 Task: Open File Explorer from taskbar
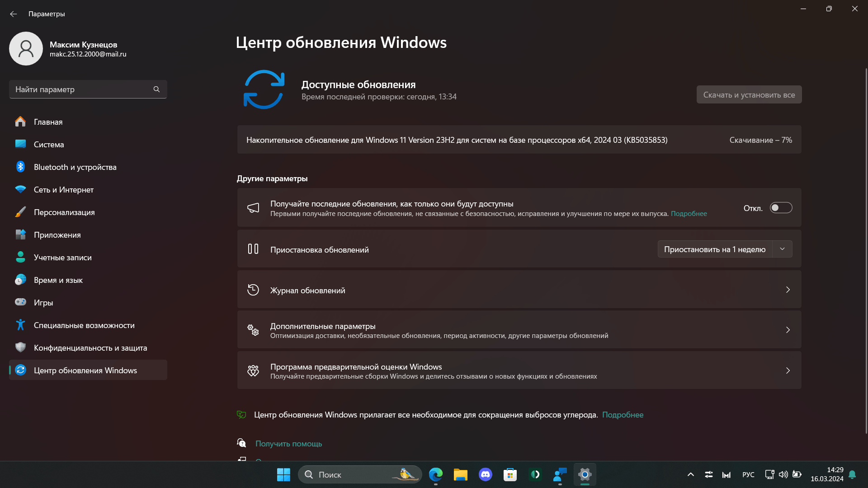[x=461, y=474]
